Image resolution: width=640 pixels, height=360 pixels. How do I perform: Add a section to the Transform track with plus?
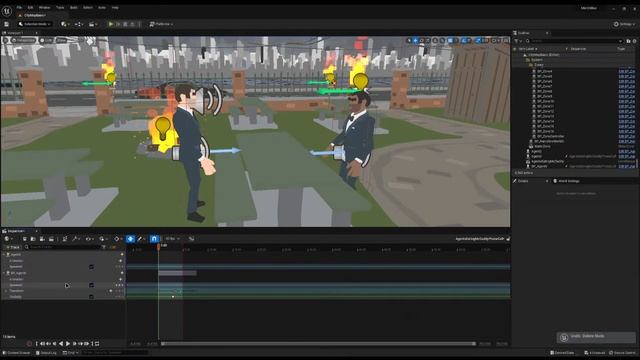pyautogui.click(x=111, y=291)
